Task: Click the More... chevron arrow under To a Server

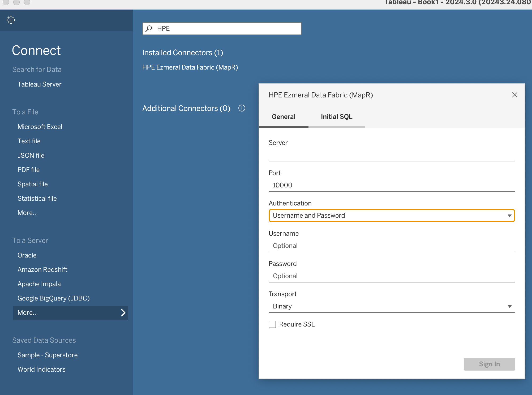Action: [x=123, y=313]
